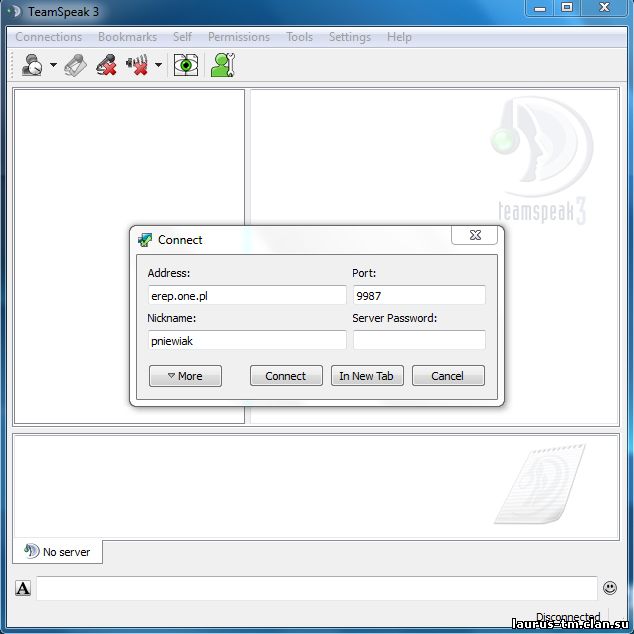Select the No server chat tab
Image resolution: width=634 pixels, height=634 pixels.
[57, 552]
